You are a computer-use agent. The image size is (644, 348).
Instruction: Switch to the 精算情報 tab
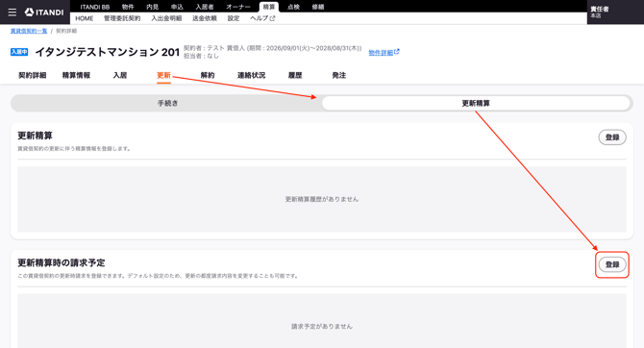pyautogui.click(x=76, y=76)
